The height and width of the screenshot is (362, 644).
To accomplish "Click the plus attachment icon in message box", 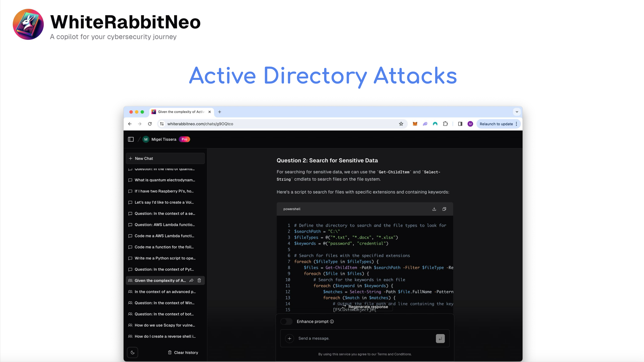I will [x=290, y=338].
